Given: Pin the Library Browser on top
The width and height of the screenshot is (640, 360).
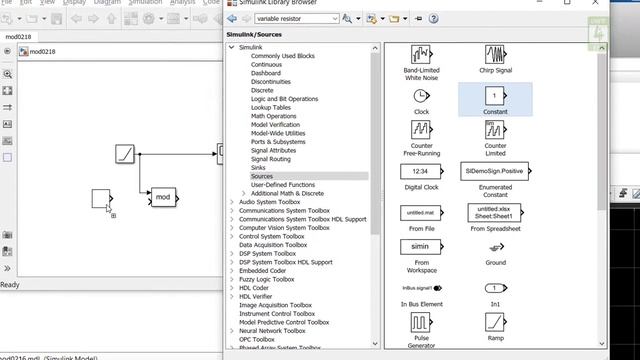Looking at the screenshot, I should [418, 19].
